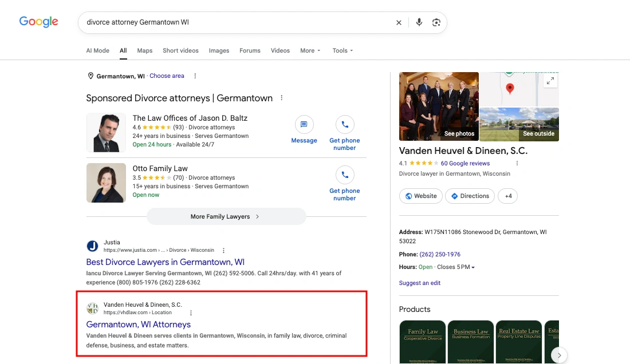
Task: Open Google Lens image search icon
Action: click(436, 22)
